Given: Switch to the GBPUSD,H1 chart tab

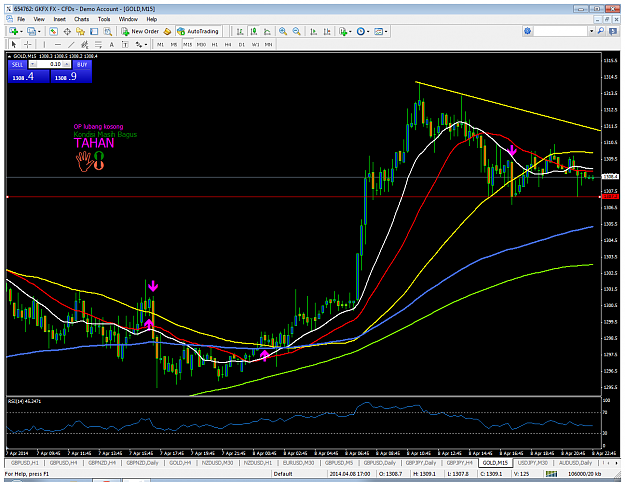Looking at the screenshot, I should coord(25,463).
